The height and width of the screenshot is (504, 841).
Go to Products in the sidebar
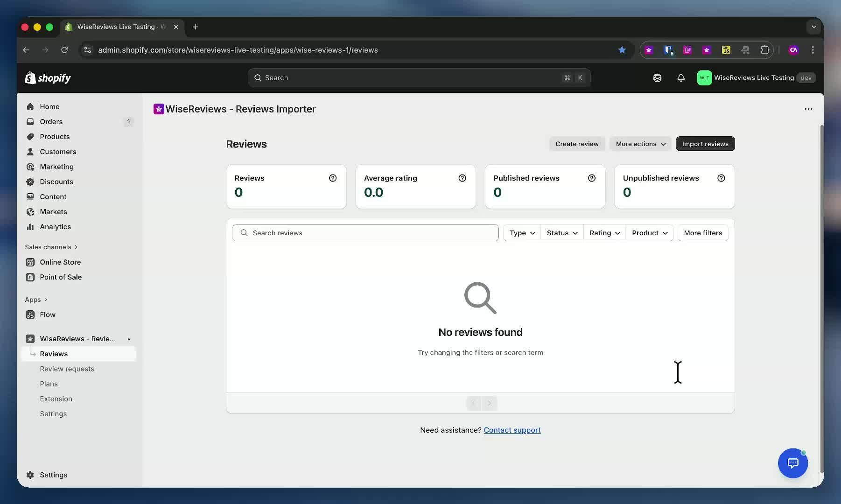[79, 137]
